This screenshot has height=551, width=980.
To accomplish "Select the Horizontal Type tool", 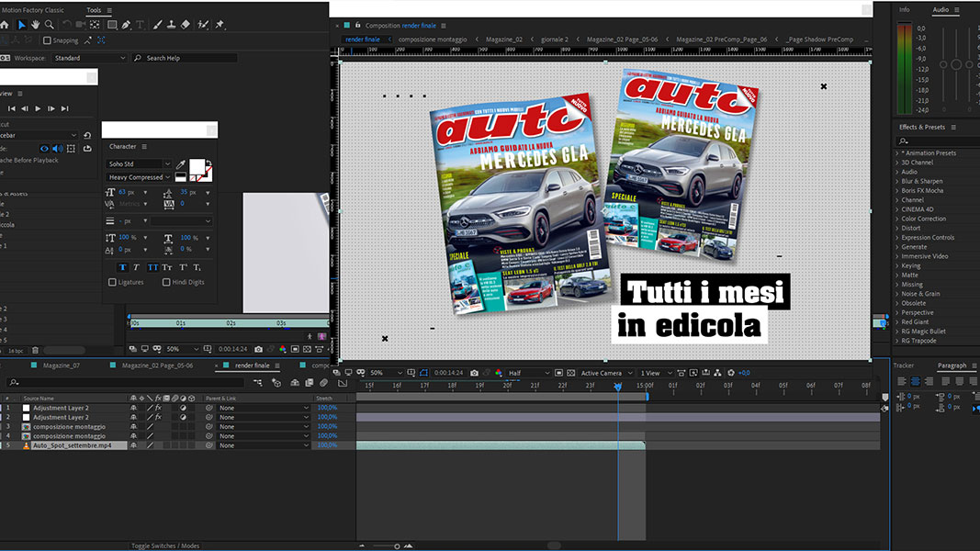I will click(x=140, y=25).
